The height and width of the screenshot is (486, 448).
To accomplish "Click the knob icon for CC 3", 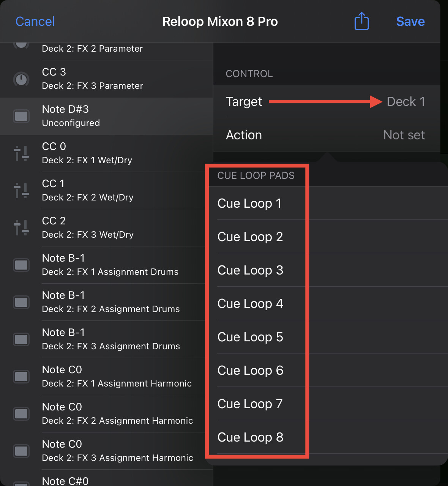I will [21, 79].
